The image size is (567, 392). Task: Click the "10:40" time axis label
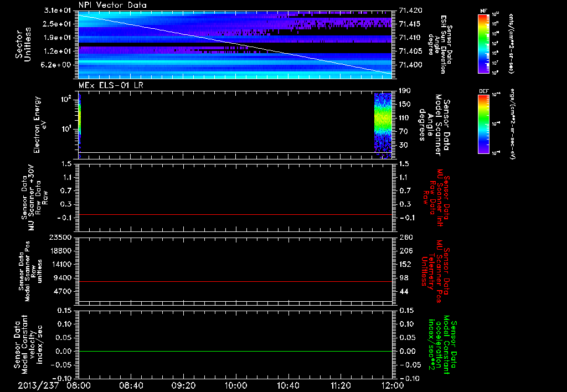(288, 385)
